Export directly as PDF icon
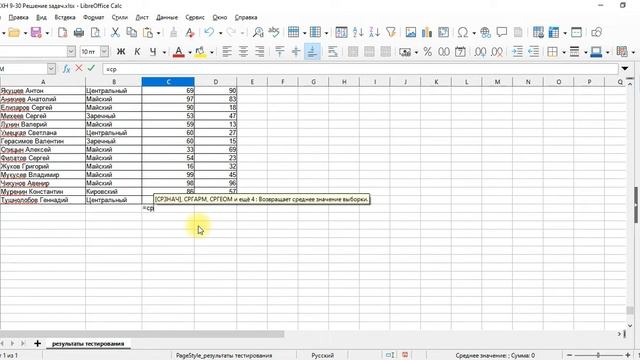The height and width of the screenshot is (360, 640). coord(62,32)
